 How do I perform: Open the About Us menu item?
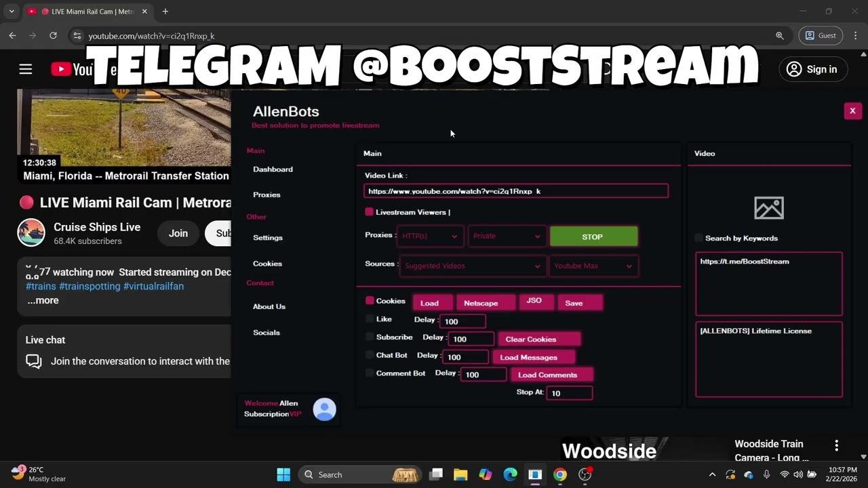269,306
